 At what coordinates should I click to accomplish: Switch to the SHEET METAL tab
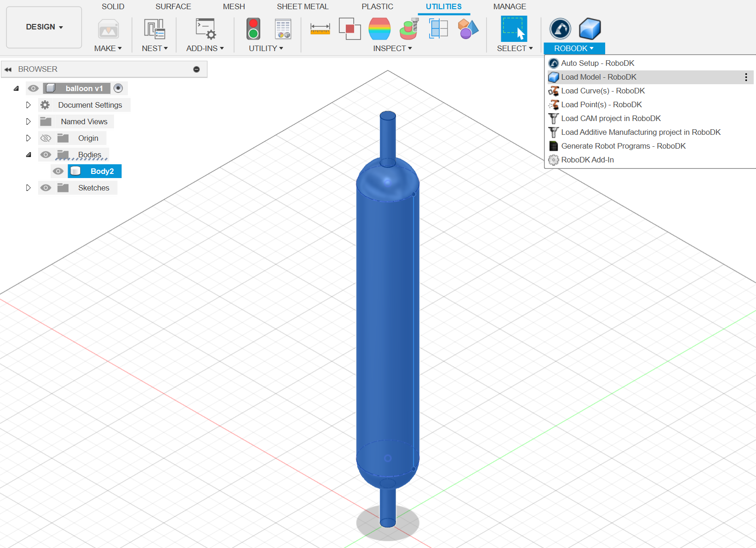click(x=303, y=7)
